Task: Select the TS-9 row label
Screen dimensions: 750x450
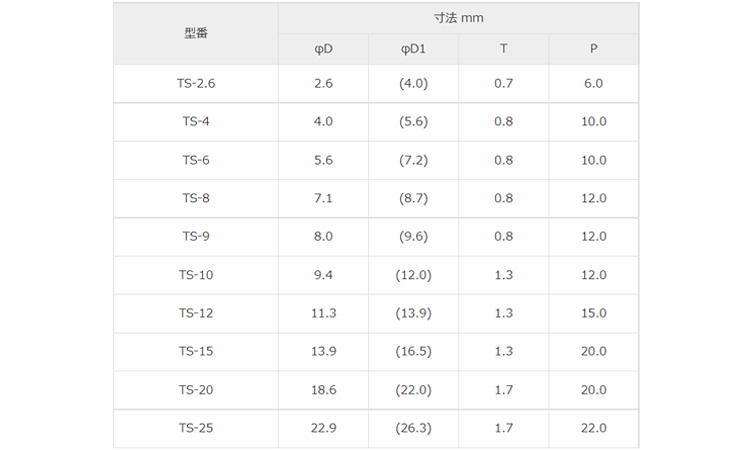Action: click(x=196, y=237)
